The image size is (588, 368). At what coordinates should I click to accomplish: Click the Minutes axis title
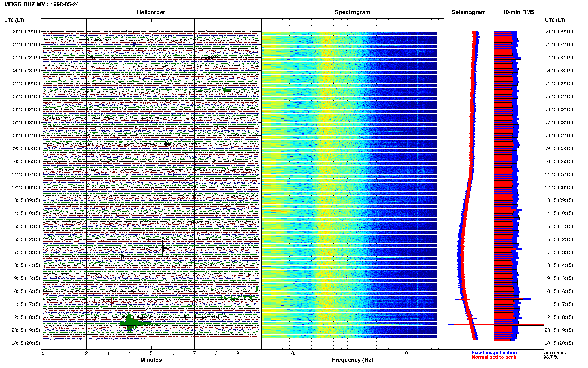[151, 360]
